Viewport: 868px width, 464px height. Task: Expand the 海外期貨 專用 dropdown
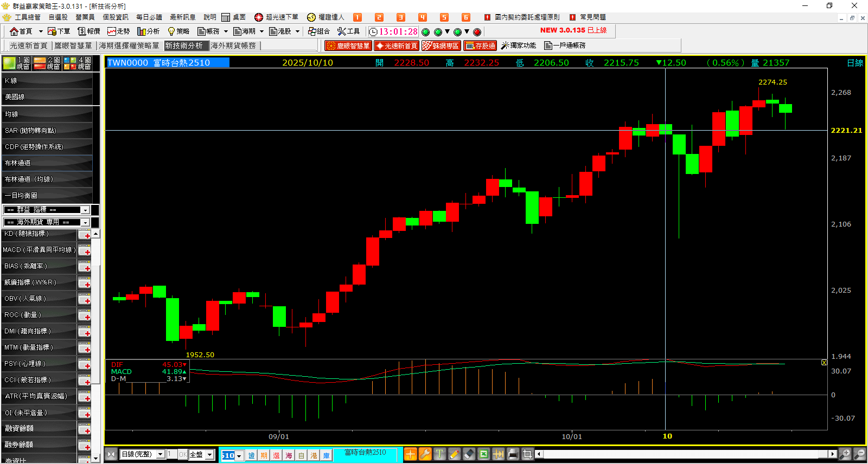click(85, 222)
